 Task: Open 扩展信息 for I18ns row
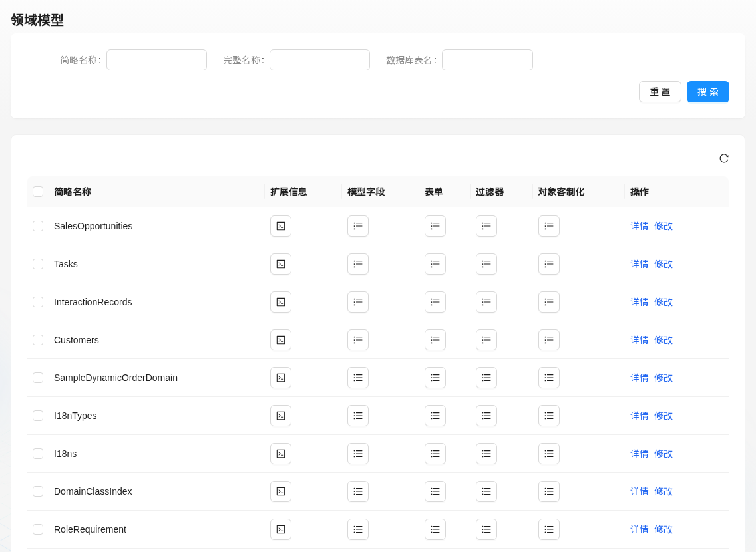tap(281, 454)
